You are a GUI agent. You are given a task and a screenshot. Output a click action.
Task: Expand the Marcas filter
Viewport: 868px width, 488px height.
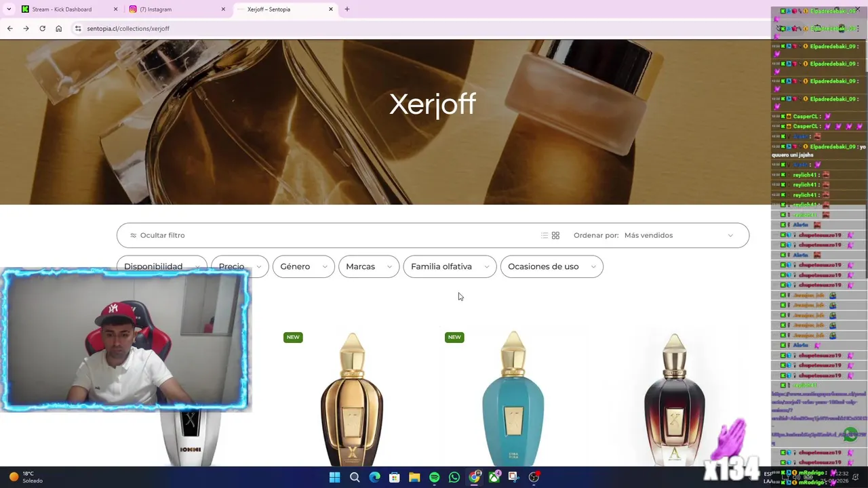tap(368, 266)
